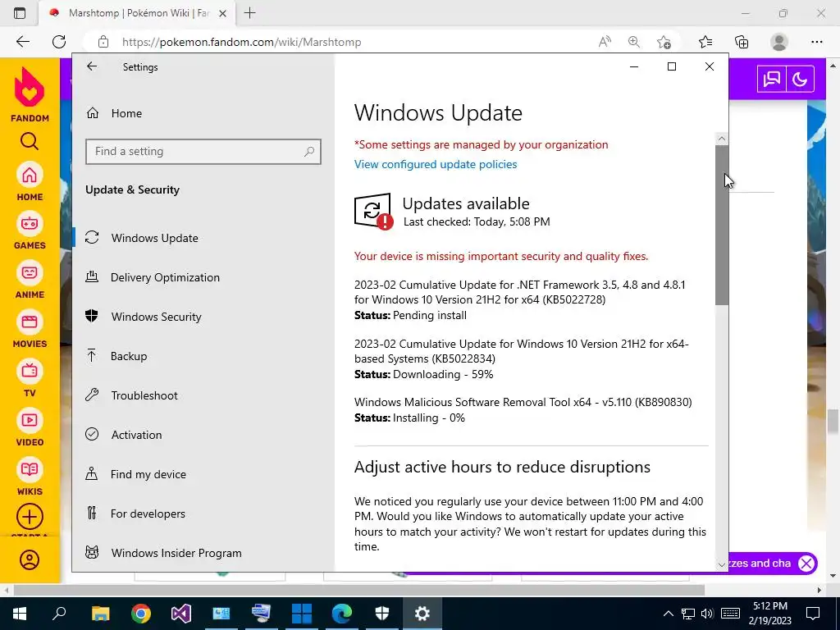Click the Settings back arrow
This screenshot has width=840, height=630.
[92, 66]
